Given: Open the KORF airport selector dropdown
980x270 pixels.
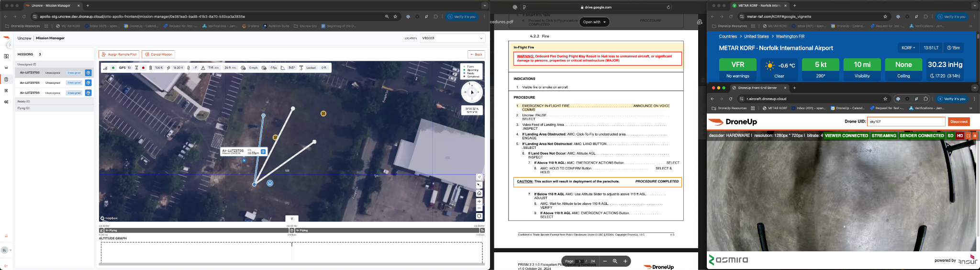Looking at the screenshot, I should click(x=908, y=48).
